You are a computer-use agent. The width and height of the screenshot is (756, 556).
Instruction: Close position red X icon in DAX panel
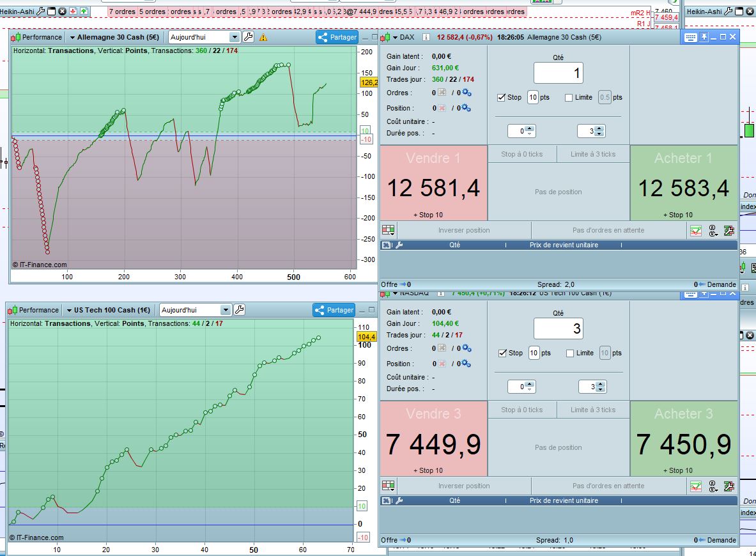[x=442, y=108]
